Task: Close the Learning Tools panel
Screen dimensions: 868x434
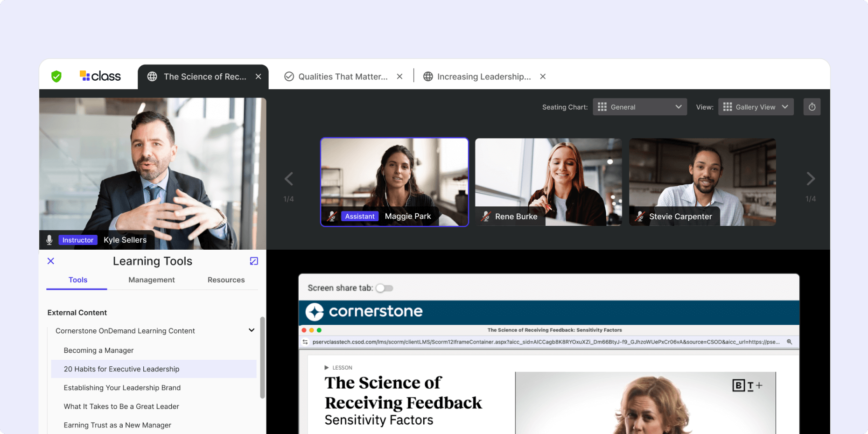Action: point(50,261)
